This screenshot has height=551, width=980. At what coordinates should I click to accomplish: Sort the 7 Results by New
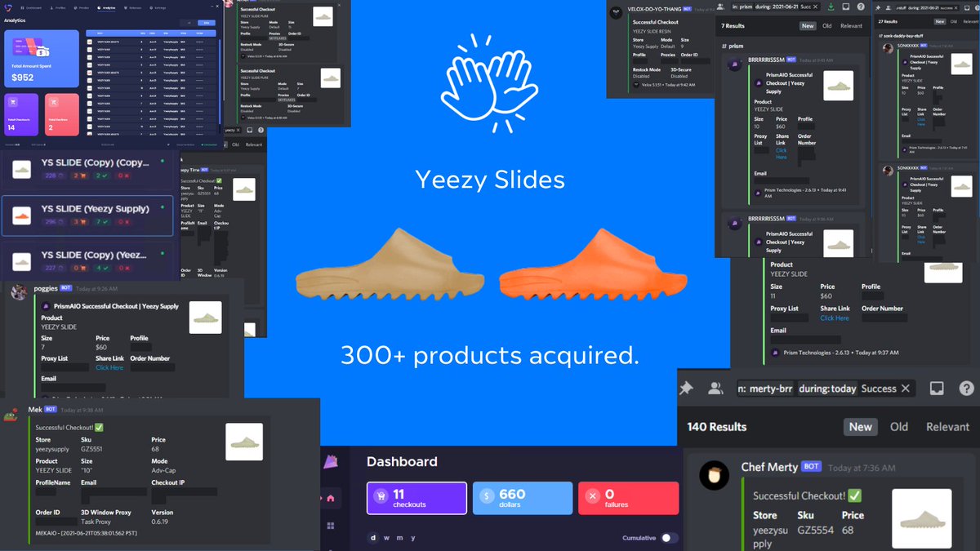tap(808, 25)
